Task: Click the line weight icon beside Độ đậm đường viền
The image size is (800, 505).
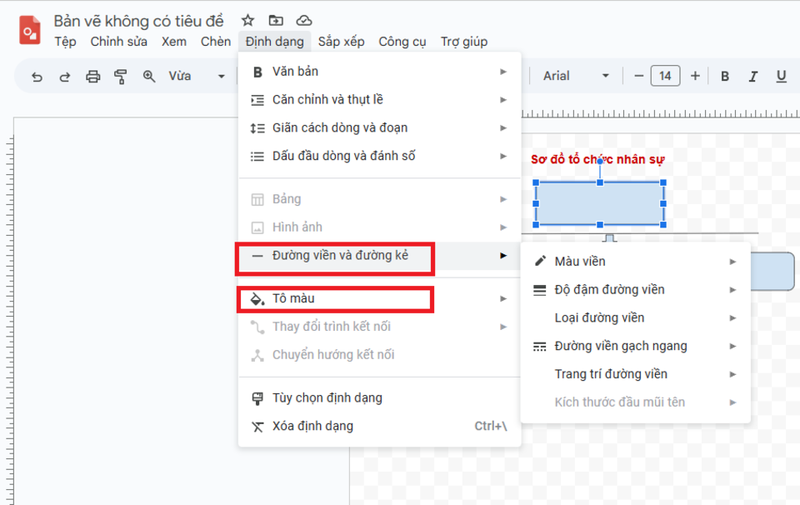Action: (540, 290)
